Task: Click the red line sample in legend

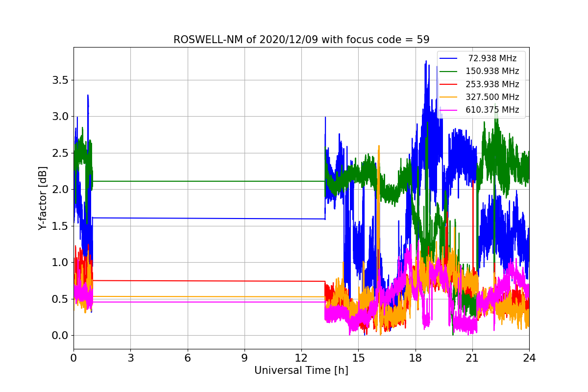Action: [x=449, y=84]
